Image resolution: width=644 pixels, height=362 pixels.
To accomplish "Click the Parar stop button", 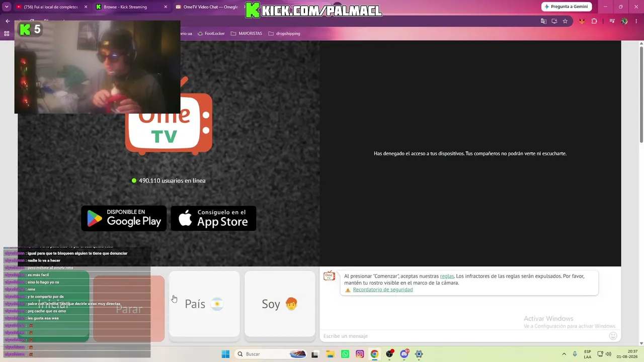I will click(129, 309).
